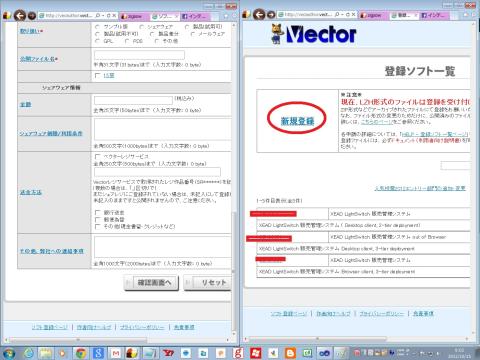The width and height of the screenshot is (480, 360).
Task: Switch to the ソフ… tab in left window
Action: (164, 16)
